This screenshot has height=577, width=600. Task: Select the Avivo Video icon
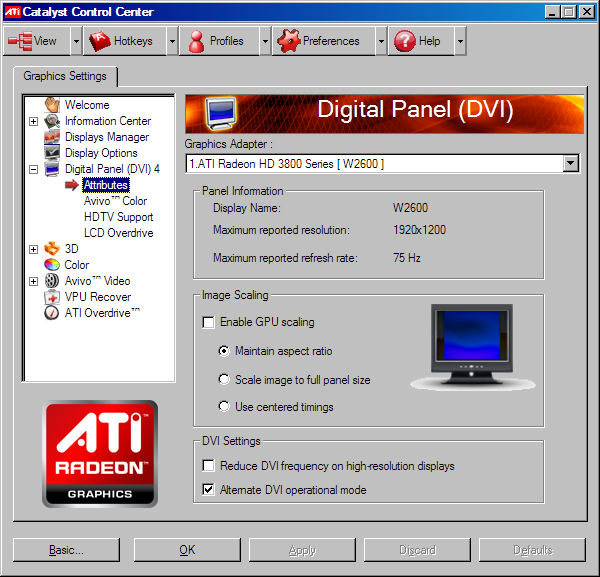pos(52,281)
